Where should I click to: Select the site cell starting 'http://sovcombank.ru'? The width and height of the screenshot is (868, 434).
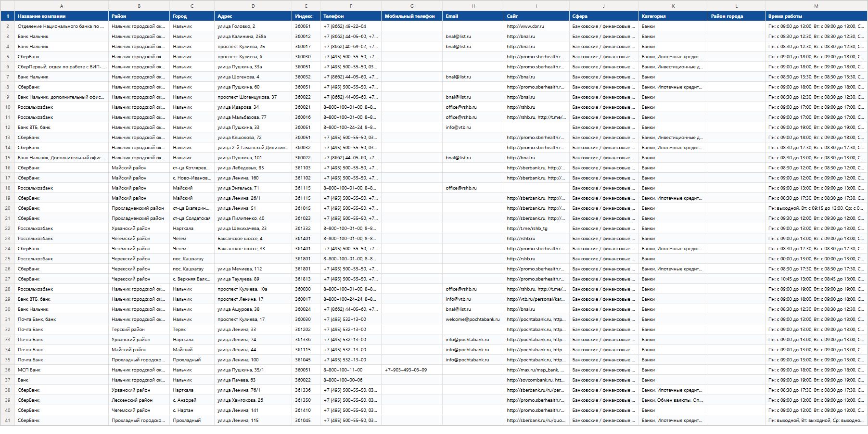536,380
